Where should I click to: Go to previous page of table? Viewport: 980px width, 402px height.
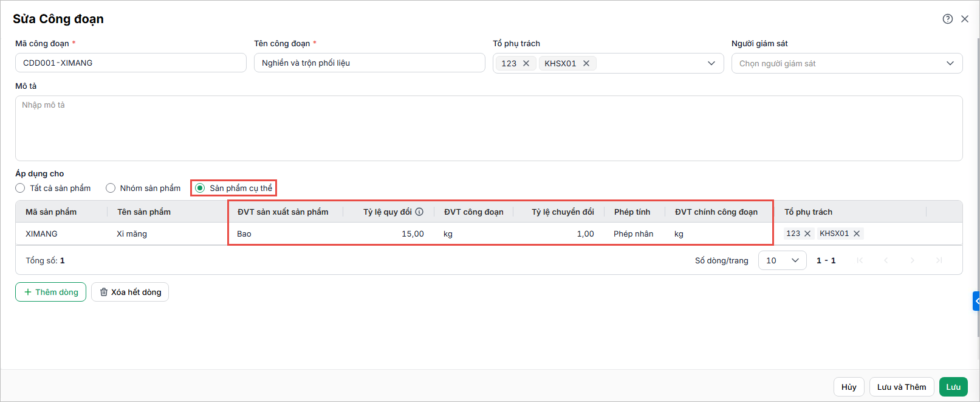coord(886,260)
